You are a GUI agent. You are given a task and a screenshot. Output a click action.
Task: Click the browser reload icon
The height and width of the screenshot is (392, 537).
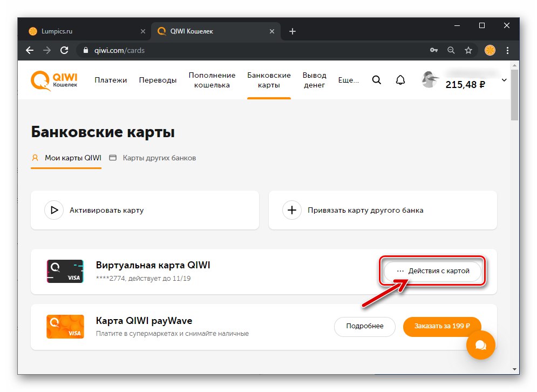(x=64, y=50)
